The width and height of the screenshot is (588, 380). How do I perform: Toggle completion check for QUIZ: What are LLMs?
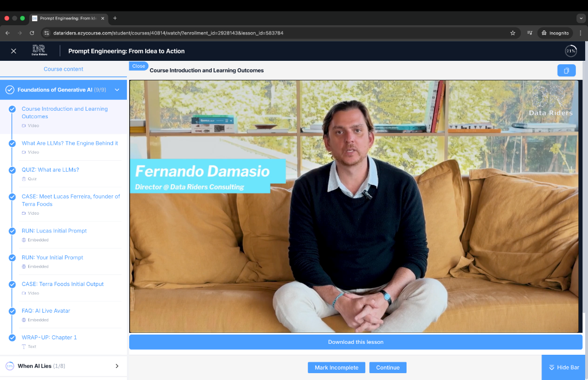pos(13,170)
